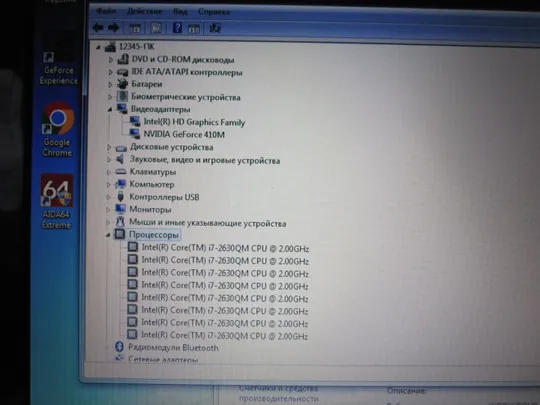Select Звуковые, видео и игровые устройства label
Viewport: 540px width, 405px height.
pos(205,160)
